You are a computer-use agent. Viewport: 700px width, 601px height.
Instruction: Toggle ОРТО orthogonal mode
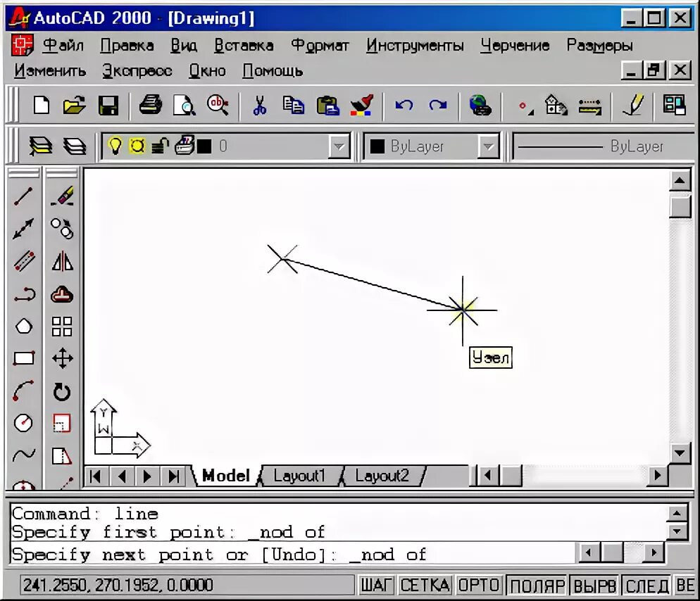tap(479, 586)
